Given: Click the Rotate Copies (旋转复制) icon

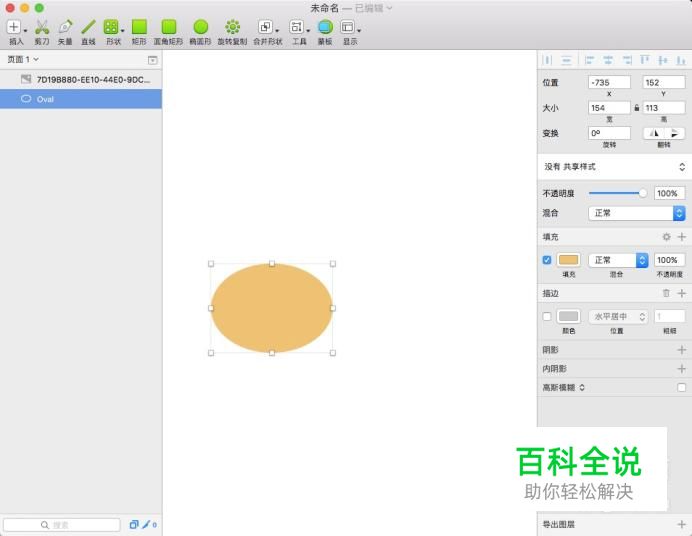Looking at the screenshot, I should (232, 27).
